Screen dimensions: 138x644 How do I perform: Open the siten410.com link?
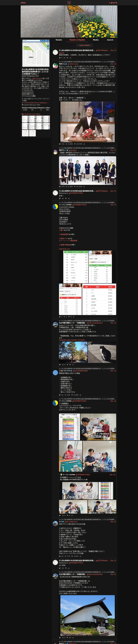(x=64, y=249)
